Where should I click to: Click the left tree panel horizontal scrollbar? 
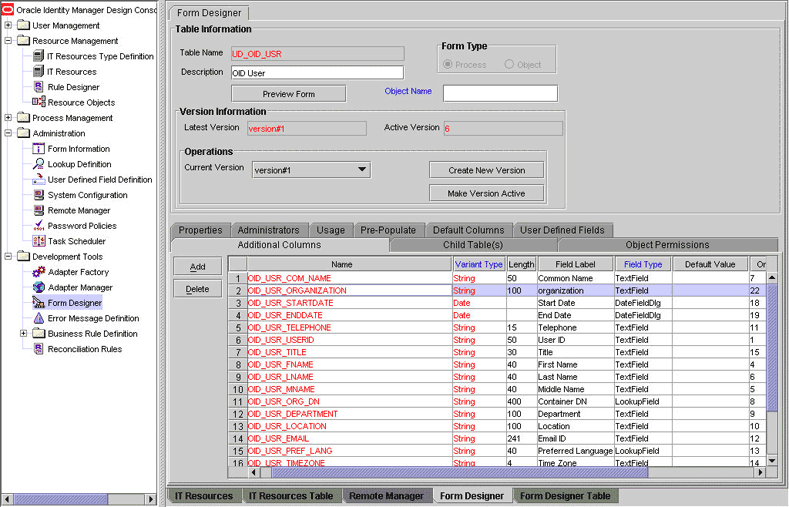[x=61, y=499]
